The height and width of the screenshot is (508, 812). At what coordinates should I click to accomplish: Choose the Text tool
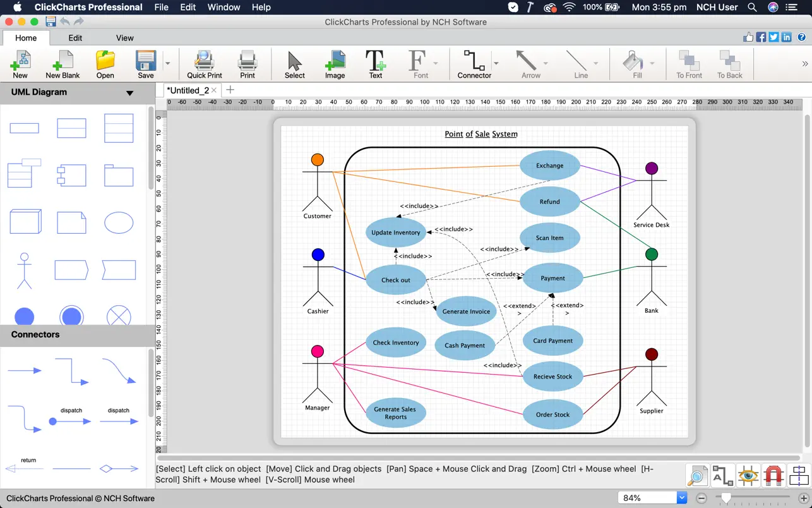[375, 64]
